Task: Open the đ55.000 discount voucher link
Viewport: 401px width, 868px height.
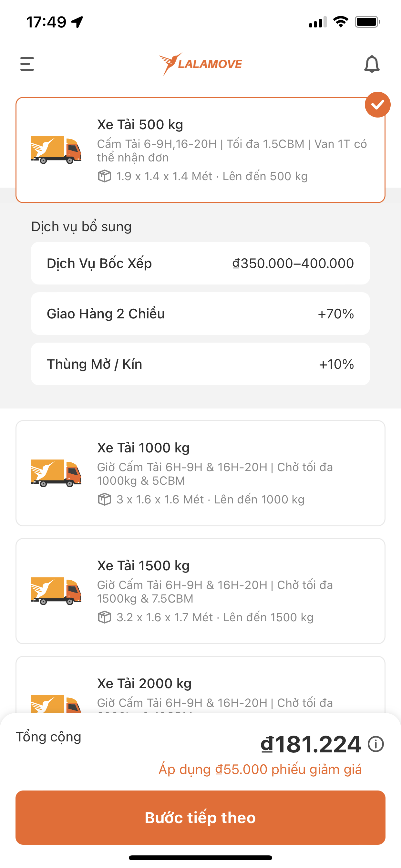Action: click(260, 770)
